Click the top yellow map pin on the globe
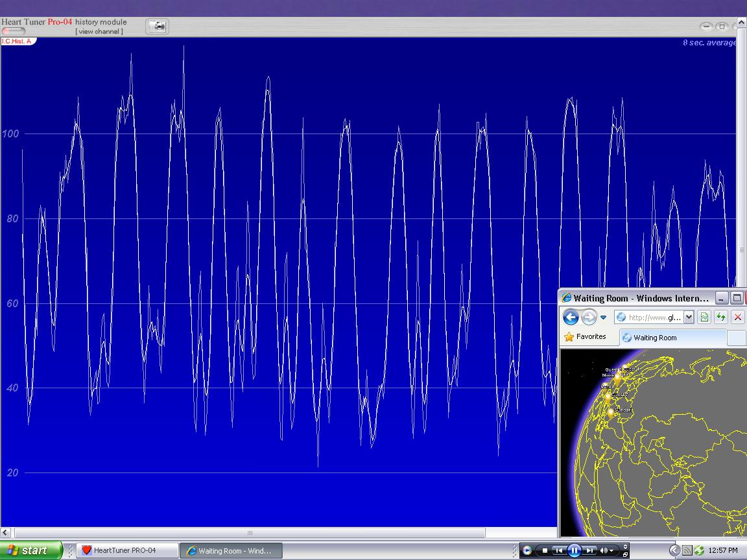747x560 pixels. click(624, 367)
